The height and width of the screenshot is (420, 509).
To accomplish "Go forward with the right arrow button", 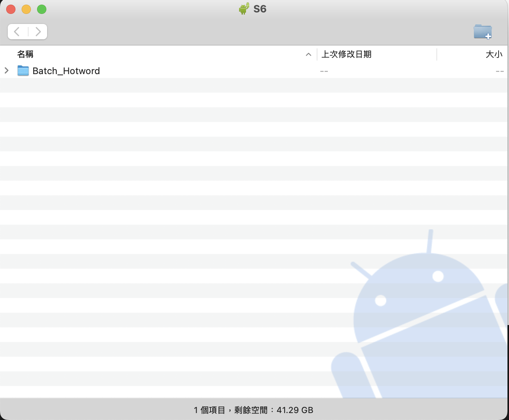I will coord(38,32).
